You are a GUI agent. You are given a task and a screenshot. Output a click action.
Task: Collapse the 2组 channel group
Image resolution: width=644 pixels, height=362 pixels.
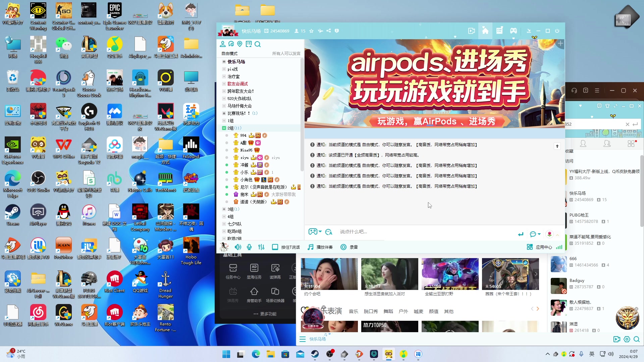tap(224, 128)
